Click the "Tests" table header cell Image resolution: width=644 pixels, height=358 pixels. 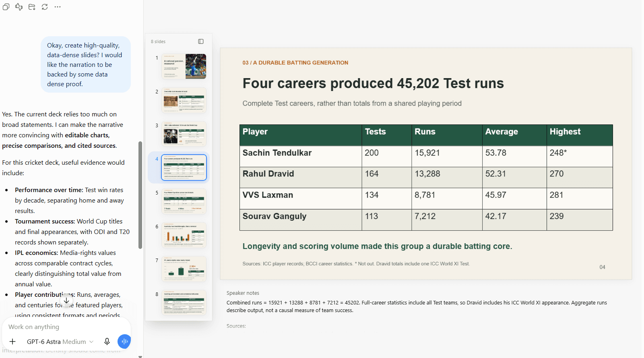[x=387, y=135]
